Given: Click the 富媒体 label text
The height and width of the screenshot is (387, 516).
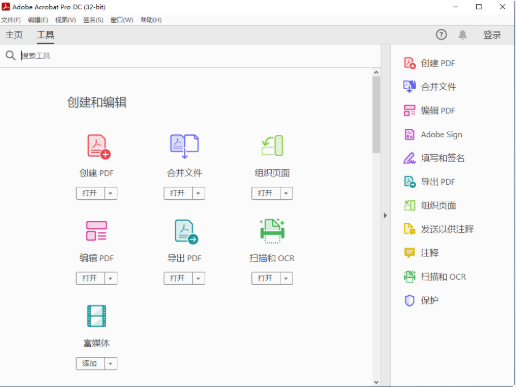Looking at the screenshot, I should [96, 343].
